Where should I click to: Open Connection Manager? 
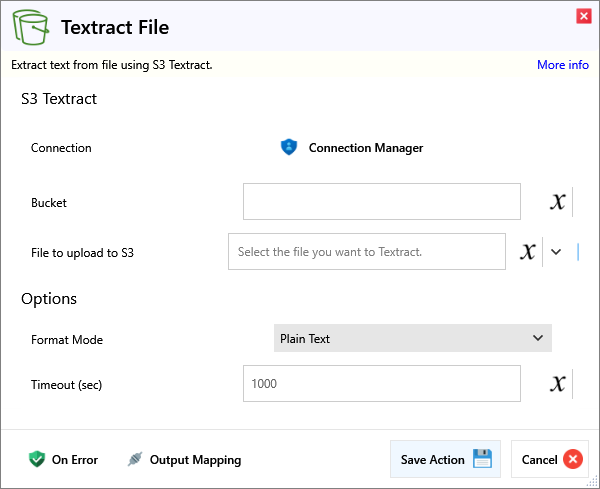click(x=365, y=148)
